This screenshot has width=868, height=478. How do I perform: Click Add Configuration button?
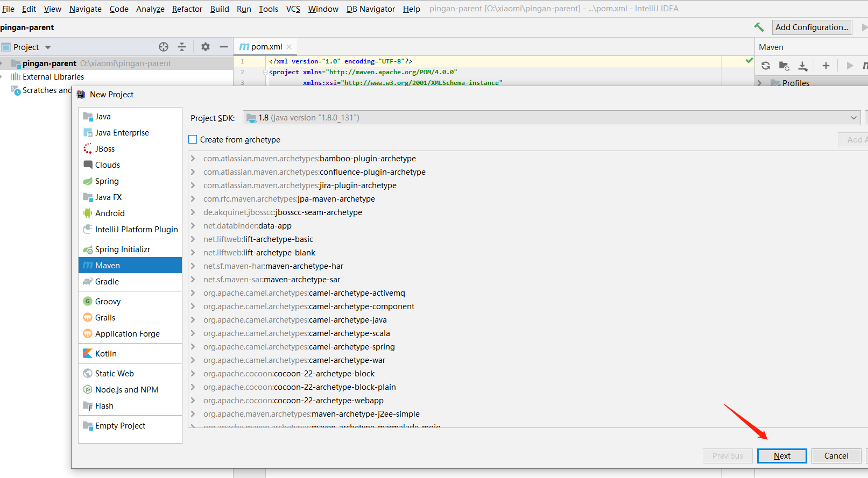(x=812, y=27)
